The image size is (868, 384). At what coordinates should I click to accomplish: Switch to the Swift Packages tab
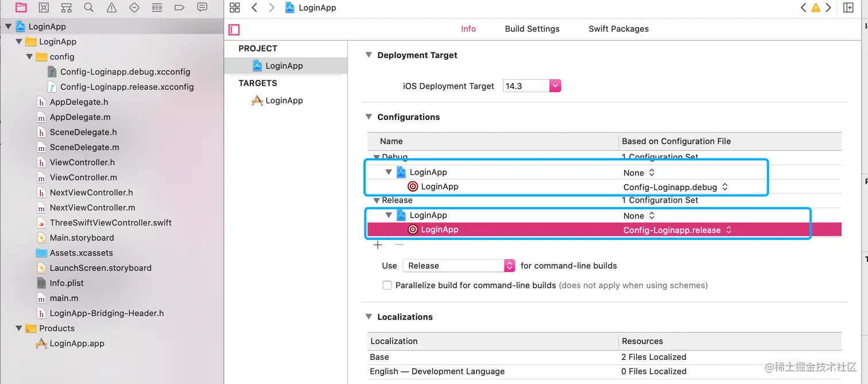[x=619, y=29]
